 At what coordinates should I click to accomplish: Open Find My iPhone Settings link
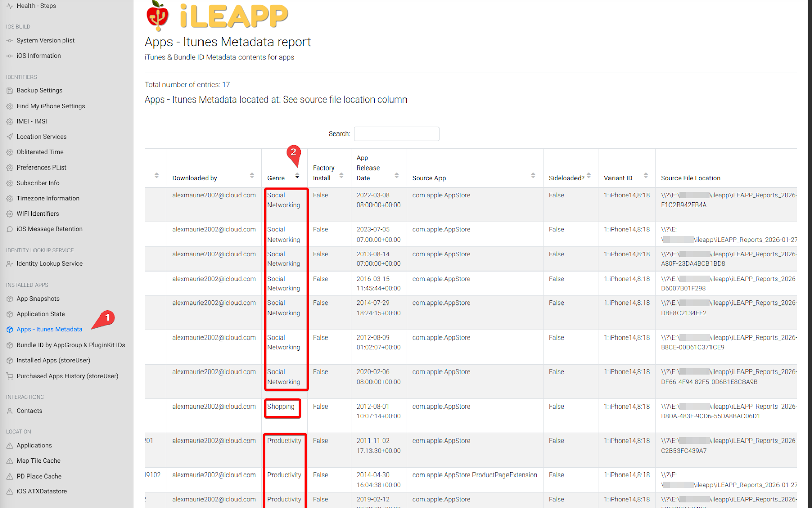(x=51, y=106)
